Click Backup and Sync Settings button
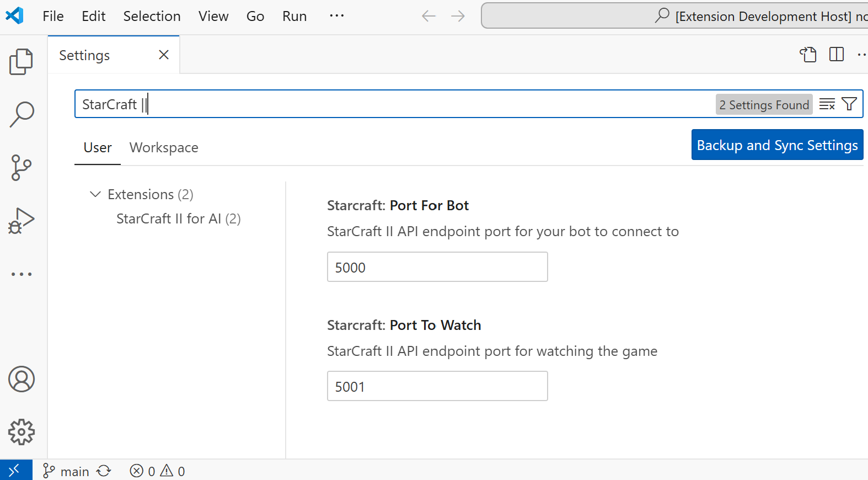This screenshot has height=480, width=868. [x=778, y=145]
